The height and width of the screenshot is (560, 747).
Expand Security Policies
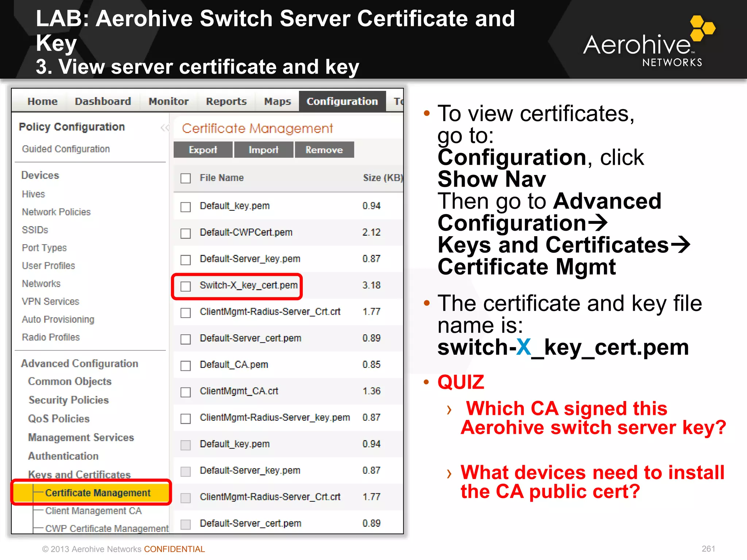(x=69, y=400)
